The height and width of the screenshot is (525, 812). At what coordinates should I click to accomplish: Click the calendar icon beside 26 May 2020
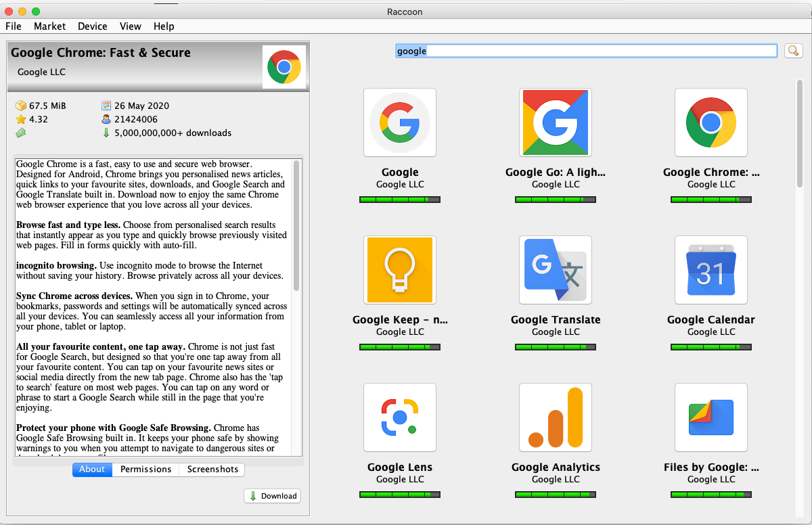click(106, 106)
